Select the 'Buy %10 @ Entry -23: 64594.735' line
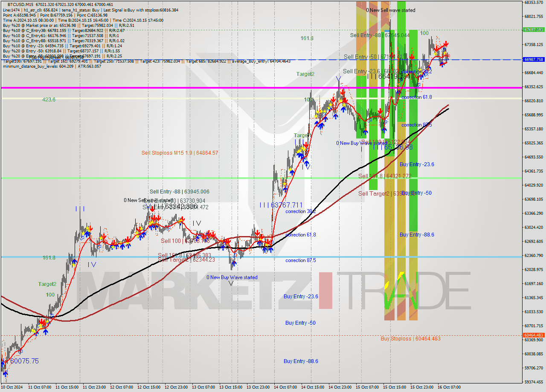 point(63,46)
